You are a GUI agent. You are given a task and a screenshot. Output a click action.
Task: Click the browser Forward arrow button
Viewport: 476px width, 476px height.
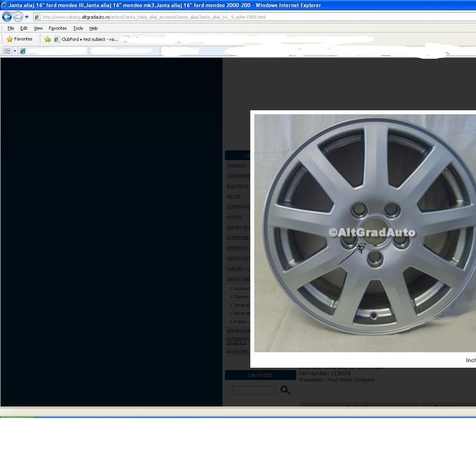(17, 17)
